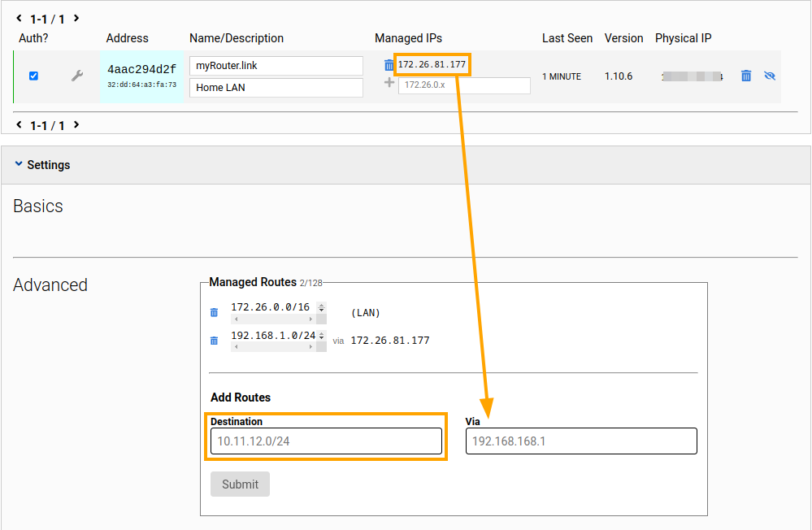This screenshot has height=530, width=812.
Task: Go to next page in top pagination
Action: [x=76, y=18]
